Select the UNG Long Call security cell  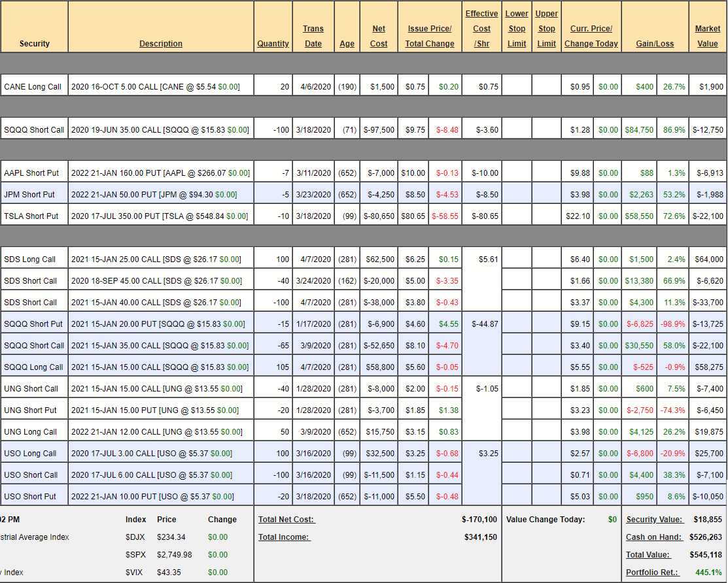[30, 432]
